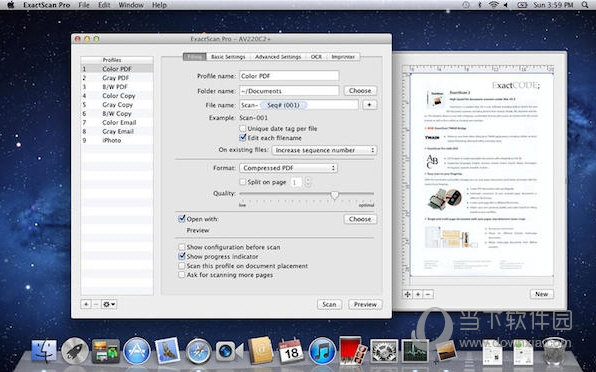Click the Bluetooth icon in menu bar

(x=480, y=5)
